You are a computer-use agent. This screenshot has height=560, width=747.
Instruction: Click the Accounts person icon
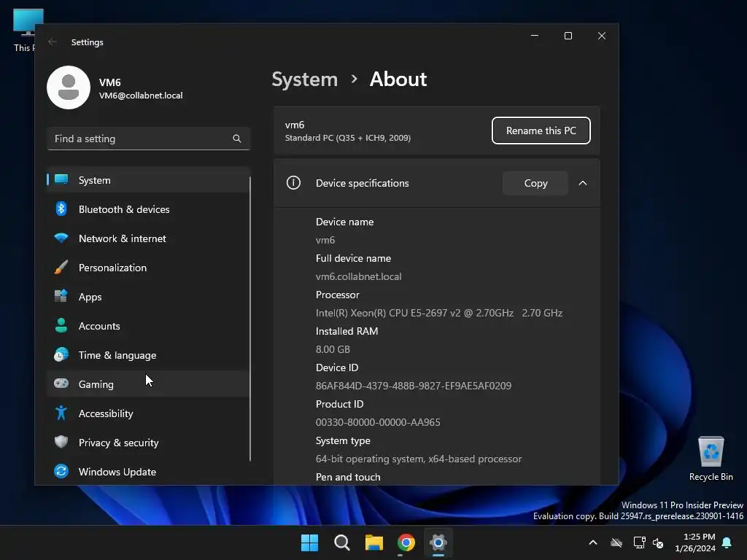pyautogui.click(x=61, y=325)
